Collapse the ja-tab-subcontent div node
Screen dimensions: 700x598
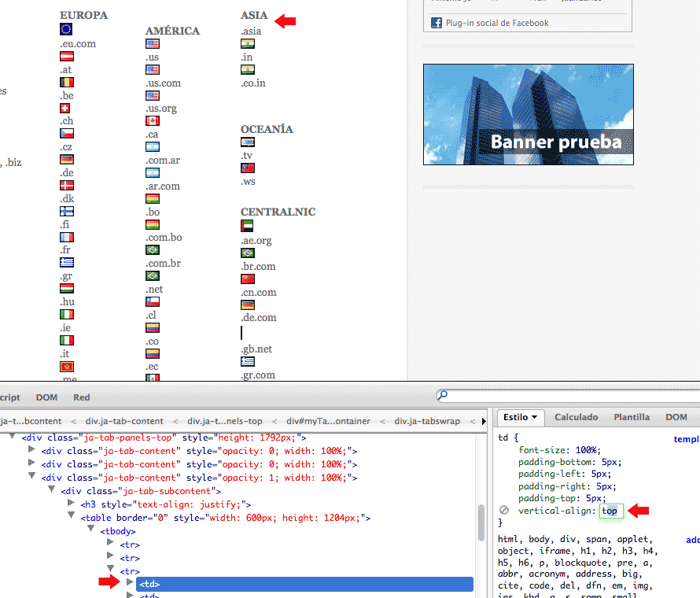[x=51, y=489]
